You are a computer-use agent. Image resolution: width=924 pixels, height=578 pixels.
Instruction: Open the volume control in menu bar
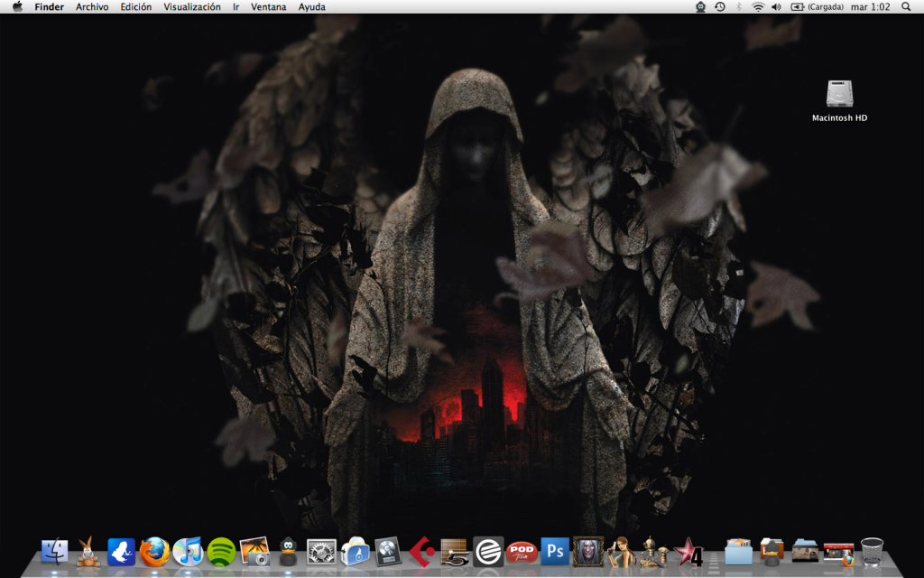[776, 6]
